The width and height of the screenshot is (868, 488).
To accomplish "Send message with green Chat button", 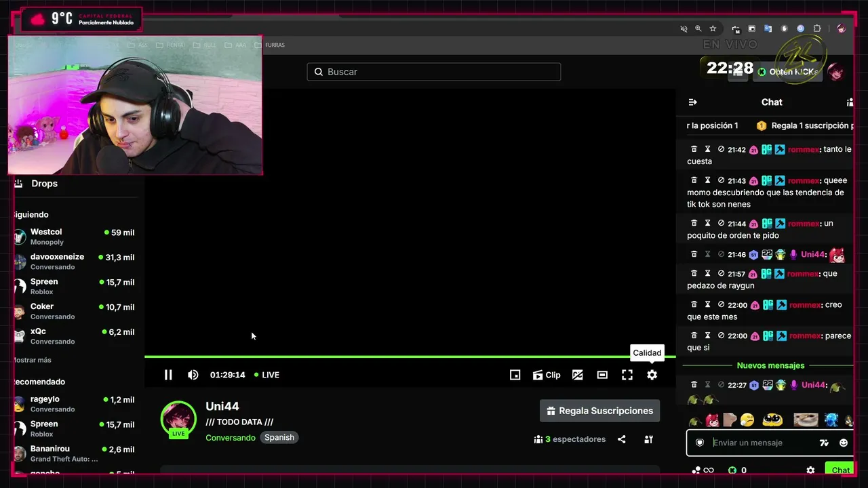I will [840, 470].
